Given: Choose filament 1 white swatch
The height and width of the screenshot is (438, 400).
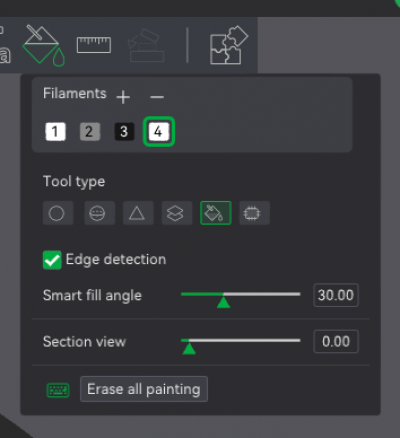Looking at the screenshot, I should point(55,132).
